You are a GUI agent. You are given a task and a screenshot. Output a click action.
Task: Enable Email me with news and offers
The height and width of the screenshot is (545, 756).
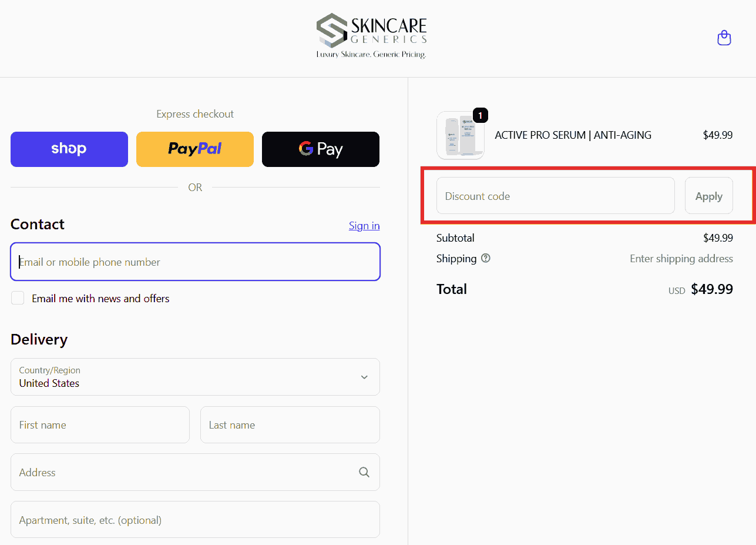point(18,298)
